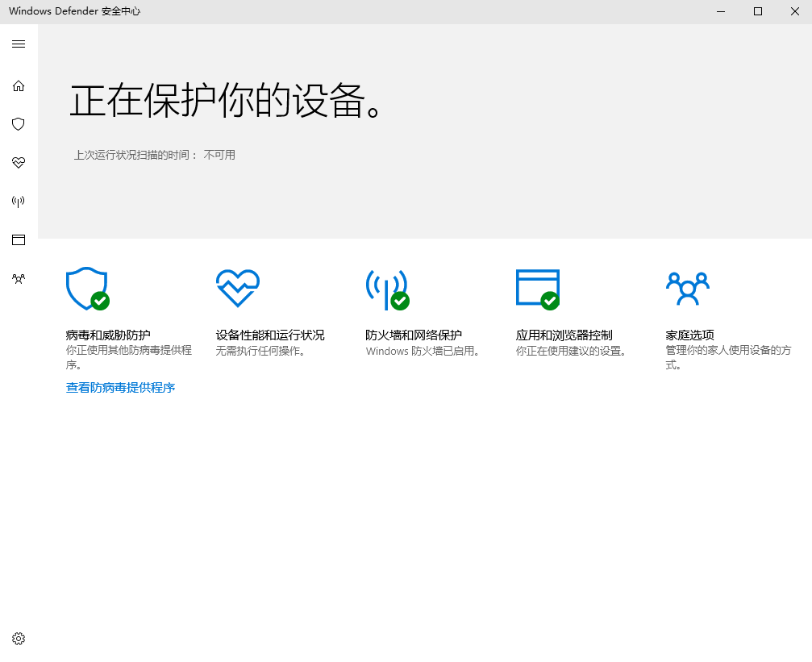Screen dimensions: 812x662
Task: Expand the navigation menu with the hamburger button
Action: tap(19, 44)
